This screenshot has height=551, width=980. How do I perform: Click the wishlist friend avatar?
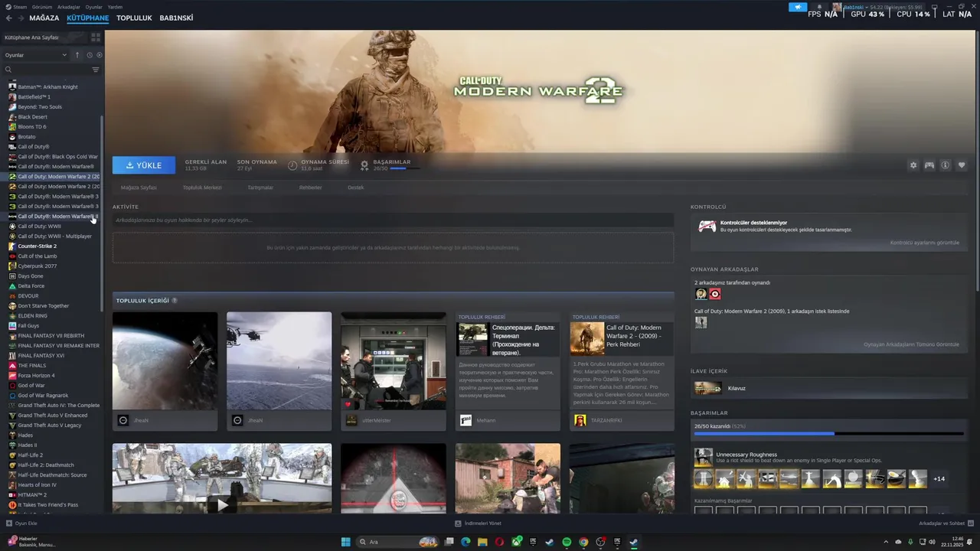701,322
